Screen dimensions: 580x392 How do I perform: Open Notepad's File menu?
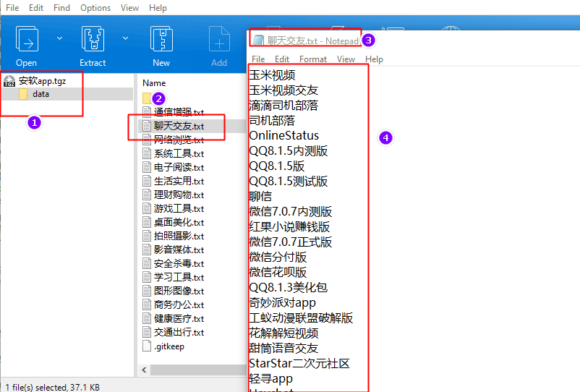click(258, 59)
